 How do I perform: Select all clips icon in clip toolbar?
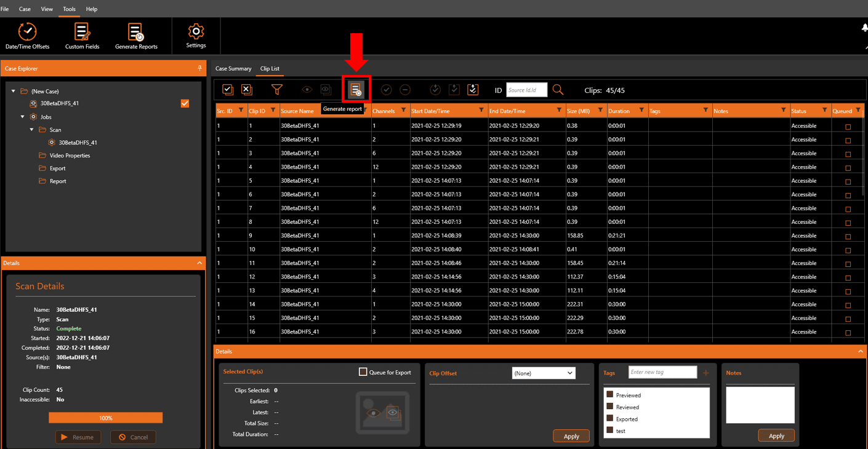pyautogui.click(x=228, y=90)
